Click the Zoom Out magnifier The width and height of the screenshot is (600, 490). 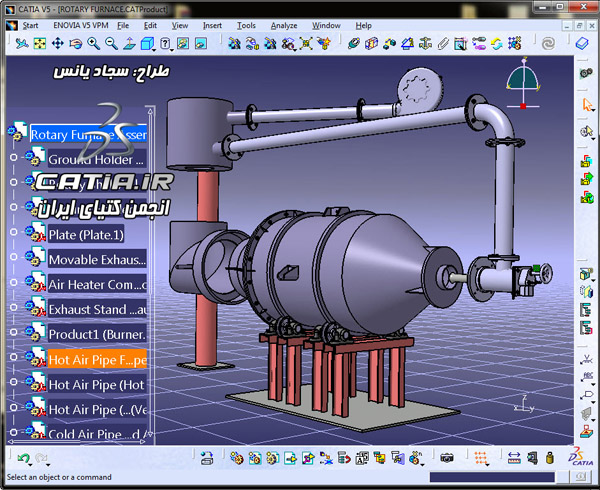[111, 44]
